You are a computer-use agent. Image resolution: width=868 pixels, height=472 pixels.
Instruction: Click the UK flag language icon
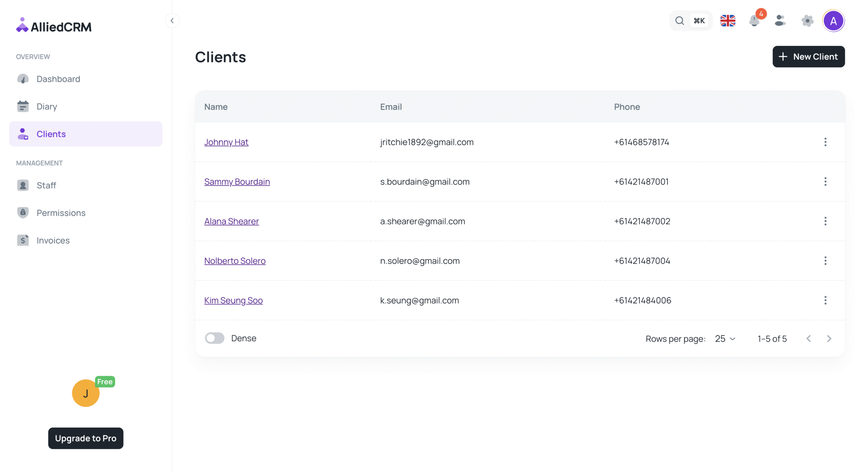click(728, 21)
